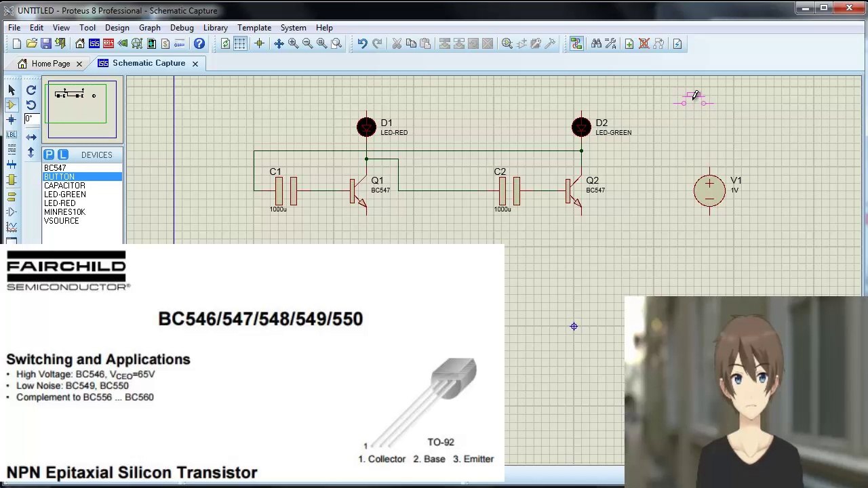Open a project with the folder icon
The width and height of the screenshot is (868, 488).
[31, 44]
